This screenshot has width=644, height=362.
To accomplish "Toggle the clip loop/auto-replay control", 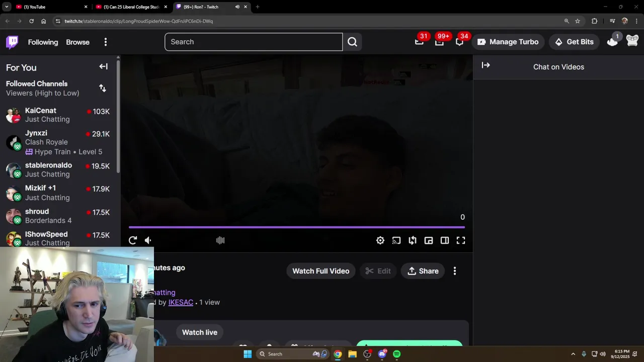I will [x=413, y=240].
